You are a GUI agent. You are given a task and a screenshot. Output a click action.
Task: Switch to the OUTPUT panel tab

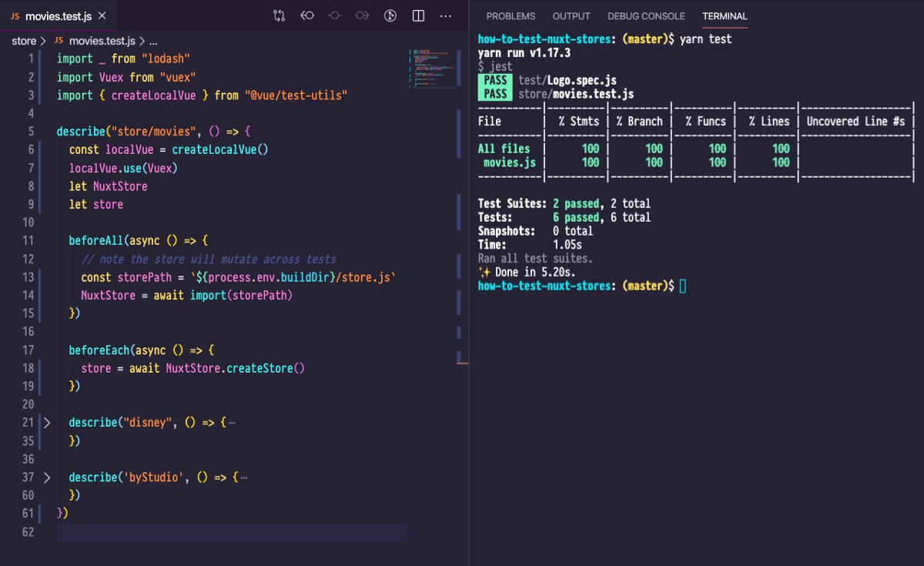(x=571, y=16)
